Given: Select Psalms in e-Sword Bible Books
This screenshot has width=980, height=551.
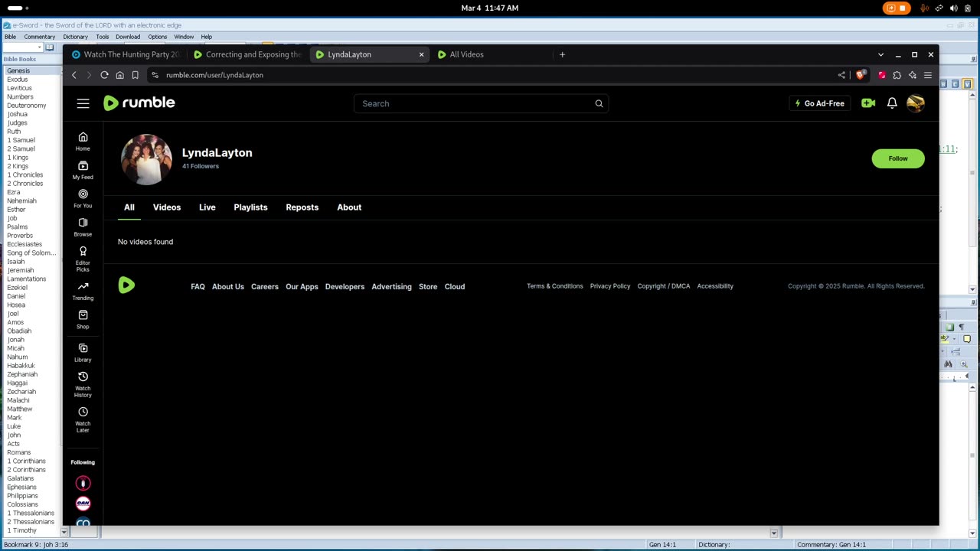Looking at the screenshot, I should click(x=18, y=227).
